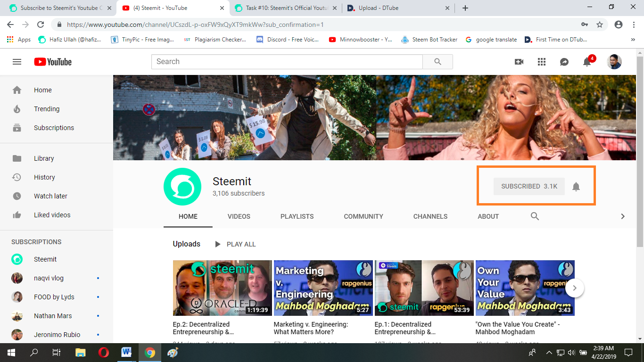Open the Chrome profile icon in toolbar
The image size is (644, 362).
coord(619,25)
